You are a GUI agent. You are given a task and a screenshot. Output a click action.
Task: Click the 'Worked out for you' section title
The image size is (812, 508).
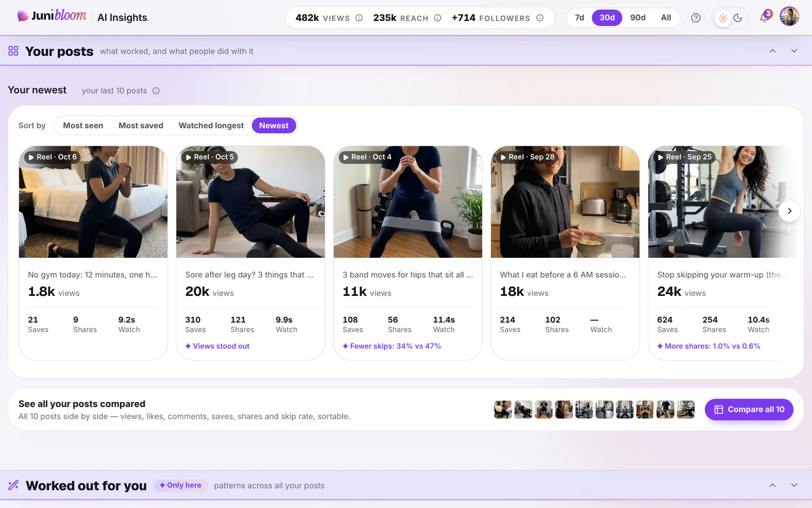click(x=86, y=486)
